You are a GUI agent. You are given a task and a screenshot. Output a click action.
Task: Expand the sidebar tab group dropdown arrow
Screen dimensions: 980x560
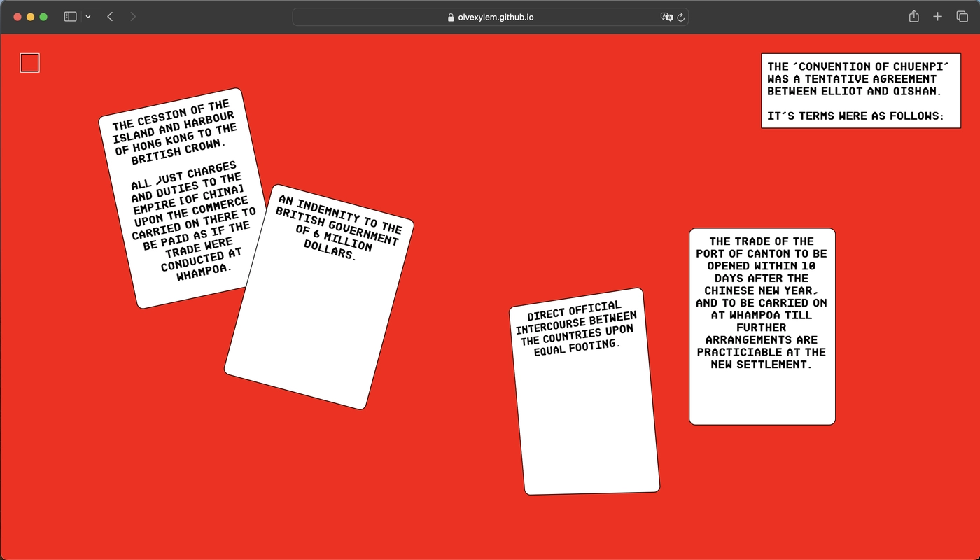tap(88, 17)
